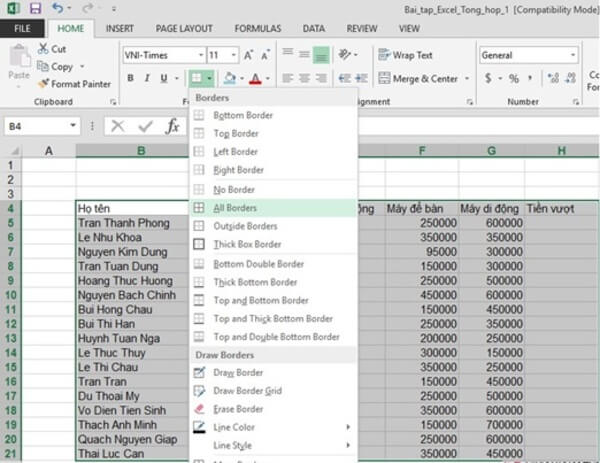Click the Insert Function fx icon

172,126
